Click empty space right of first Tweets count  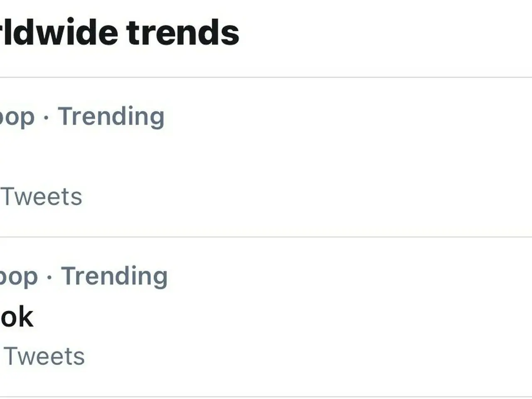(291, 197)
